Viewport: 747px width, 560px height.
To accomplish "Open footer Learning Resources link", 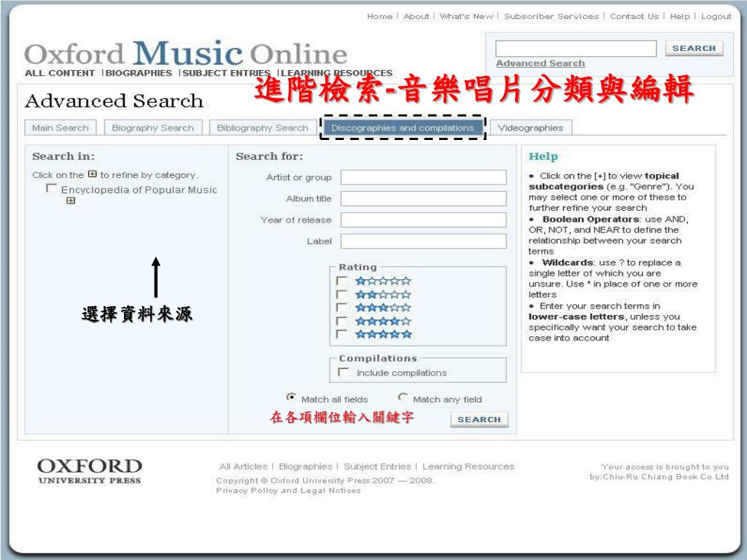I will click(x=468, y=466).
